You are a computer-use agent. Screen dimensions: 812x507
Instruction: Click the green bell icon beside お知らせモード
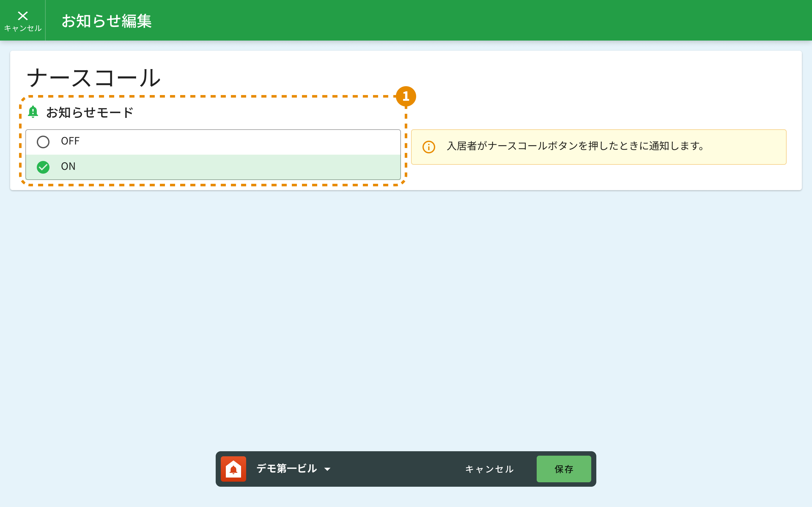33,112
